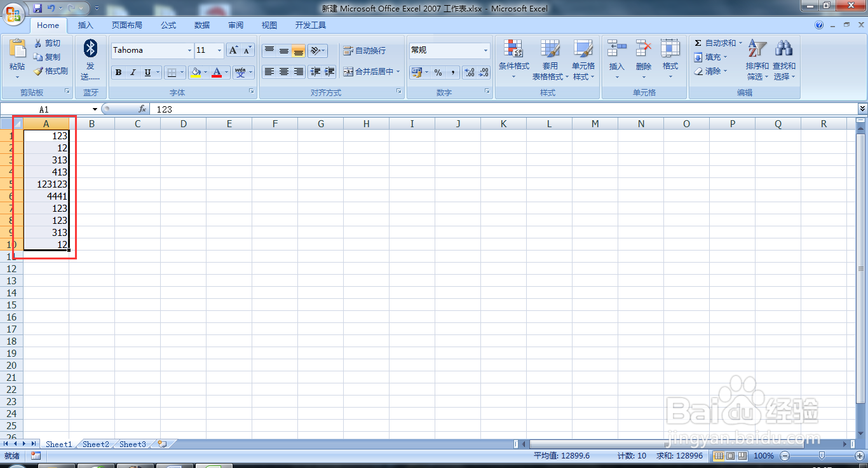Switch to the 插入 (Insert) tab

[x=86, y=25]
